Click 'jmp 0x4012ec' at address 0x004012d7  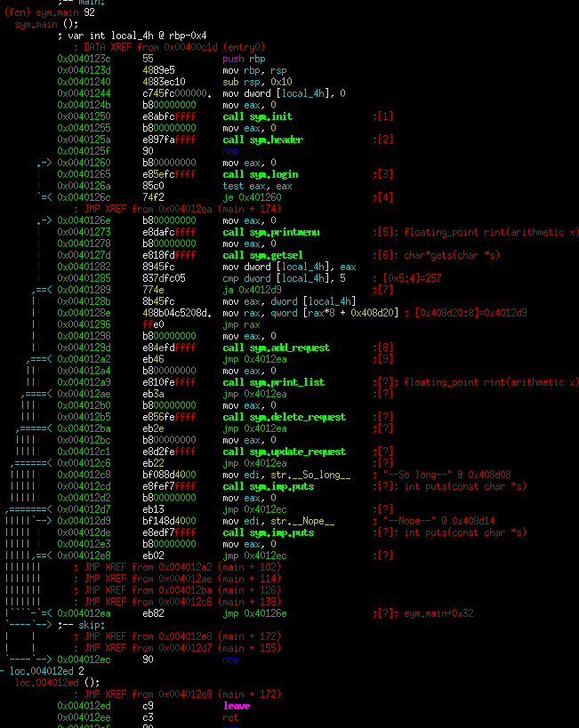tap(254, 509)
